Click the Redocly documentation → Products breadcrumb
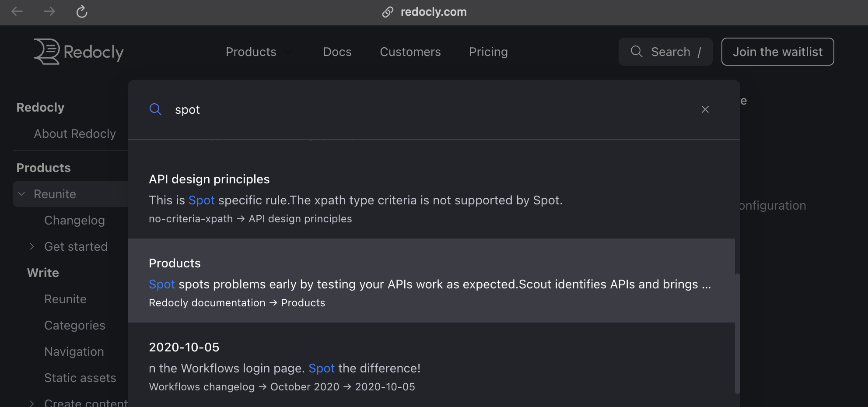The image size is (868, 407). pos(237,303)
